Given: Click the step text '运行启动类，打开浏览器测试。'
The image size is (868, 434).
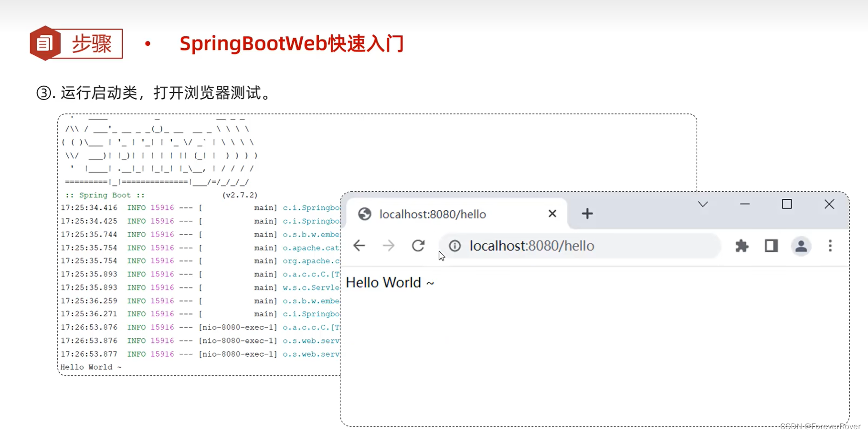Looking at the screenshot, I should click(x=166, y=93).
